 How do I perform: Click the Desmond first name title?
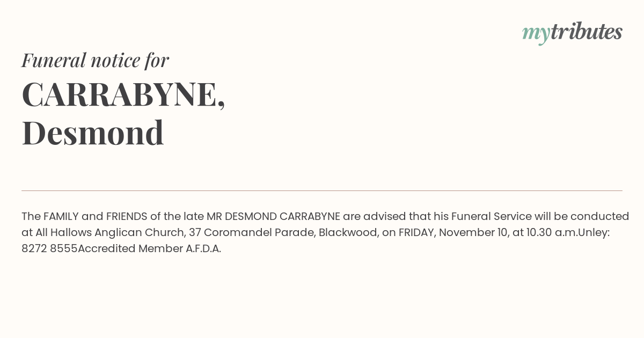pos(93,133)
